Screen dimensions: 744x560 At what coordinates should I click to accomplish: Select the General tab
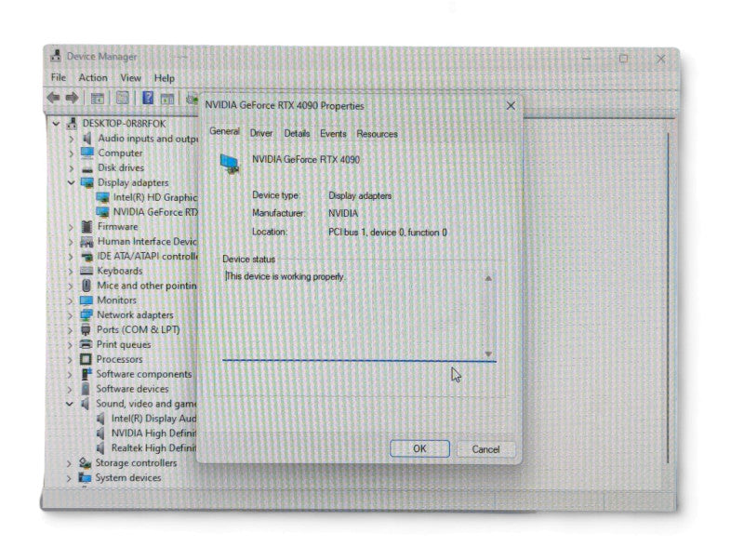tap(224, 131)
